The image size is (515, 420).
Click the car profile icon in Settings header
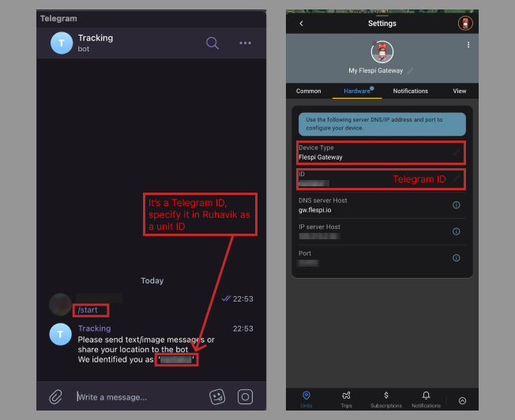[x=465, y=24]
